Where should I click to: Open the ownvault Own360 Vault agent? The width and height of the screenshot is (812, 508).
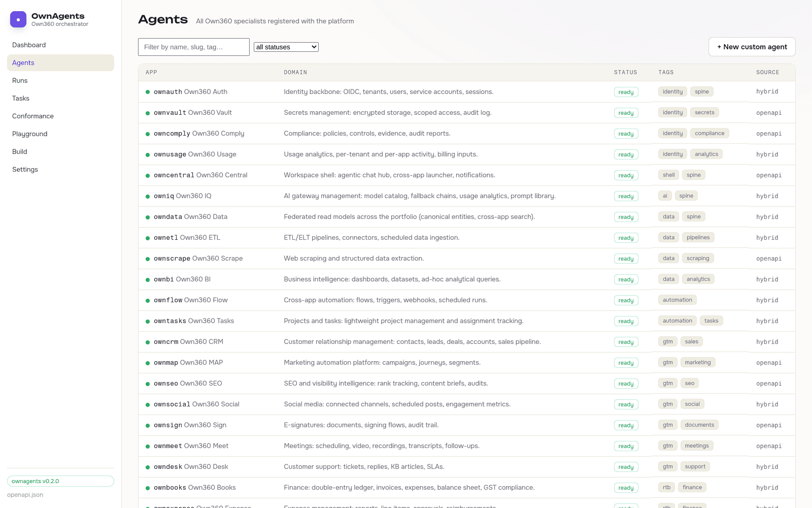click(193, 113)
